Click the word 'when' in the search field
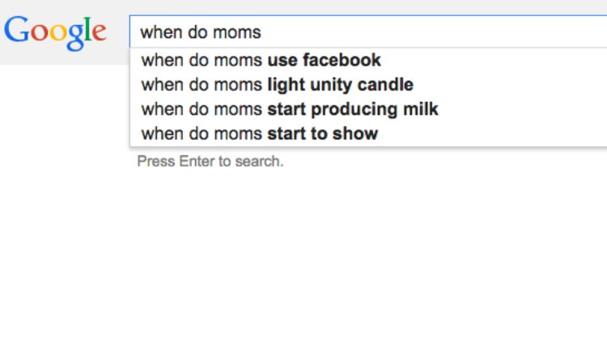This screenshot has width=607, height=364. (161, 32)
